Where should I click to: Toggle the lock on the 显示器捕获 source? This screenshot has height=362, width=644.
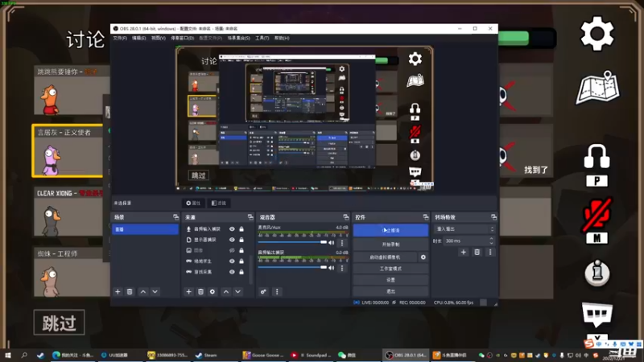pos(242,240)
